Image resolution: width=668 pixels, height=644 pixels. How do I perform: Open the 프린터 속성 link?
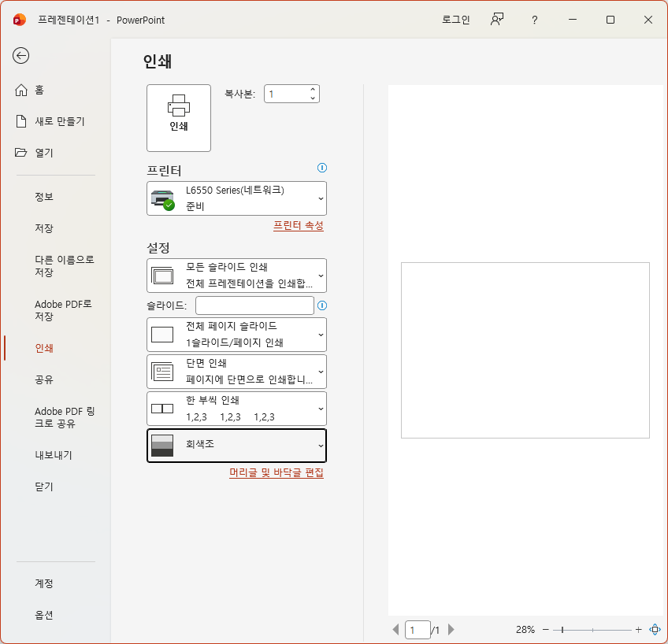coord(299,226)
